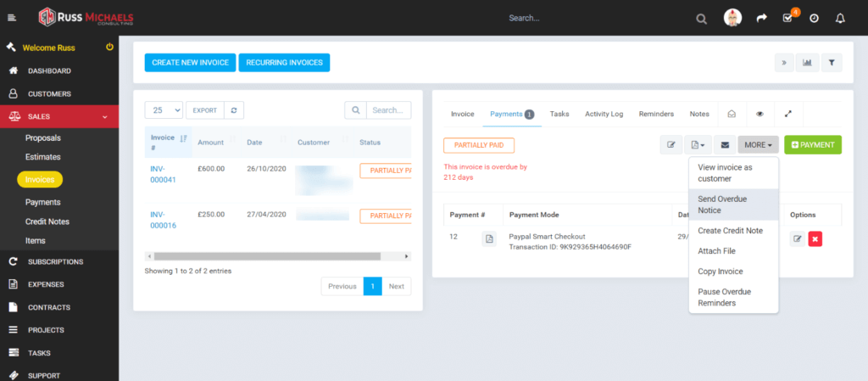Click the double-chevron toggle table button
This screenshot has width=868, height=381.
tap(784, 63)
